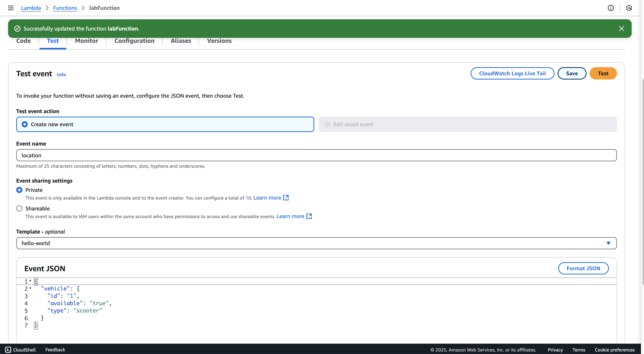The height and width of the screenshot is (354, 644).
Task: Go to Lambda breadcrumb link
Action: (x=31, y=8)
